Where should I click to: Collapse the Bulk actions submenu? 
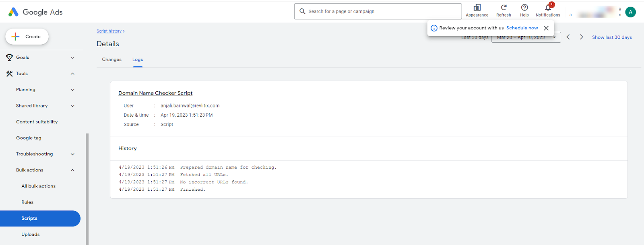point(72,170)
